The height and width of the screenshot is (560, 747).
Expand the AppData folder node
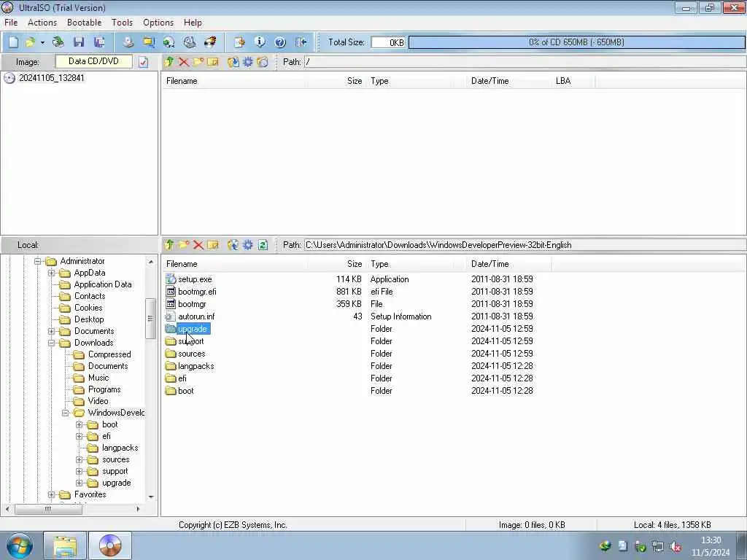52,273
